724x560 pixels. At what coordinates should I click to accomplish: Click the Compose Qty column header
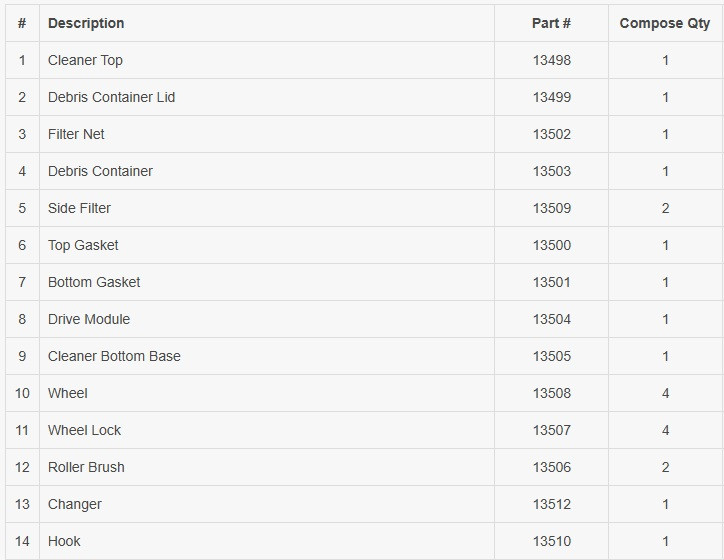click(664, 23)
